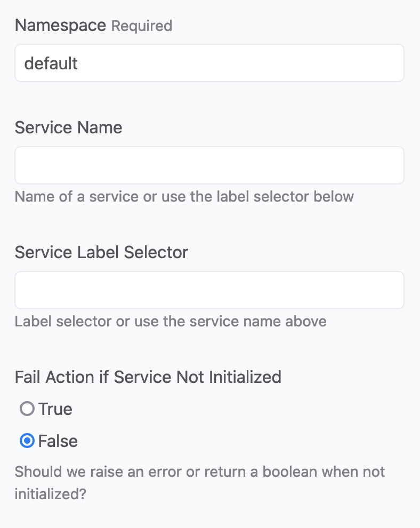Select the False radio button
The height and width of the screenshot is (528, 420).
coord(27,441)
